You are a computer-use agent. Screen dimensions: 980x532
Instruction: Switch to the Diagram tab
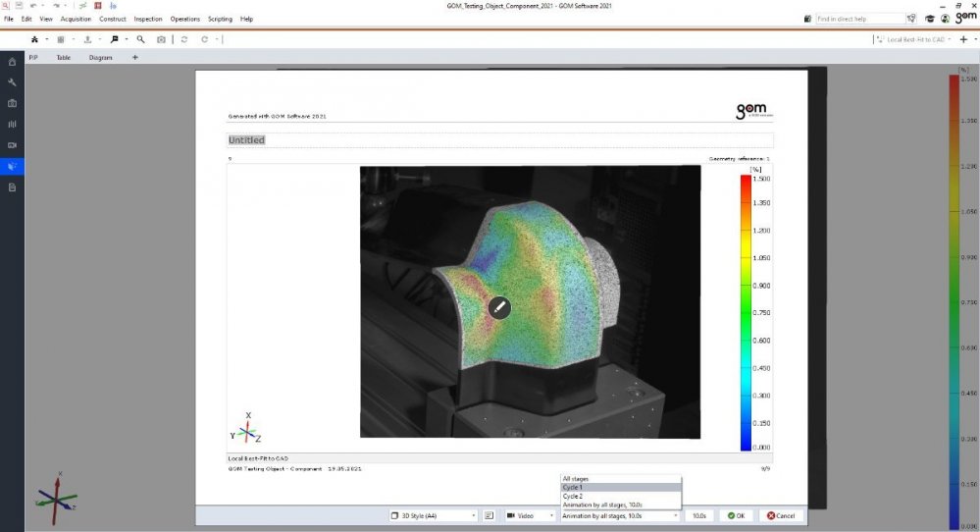pos(100,58)
